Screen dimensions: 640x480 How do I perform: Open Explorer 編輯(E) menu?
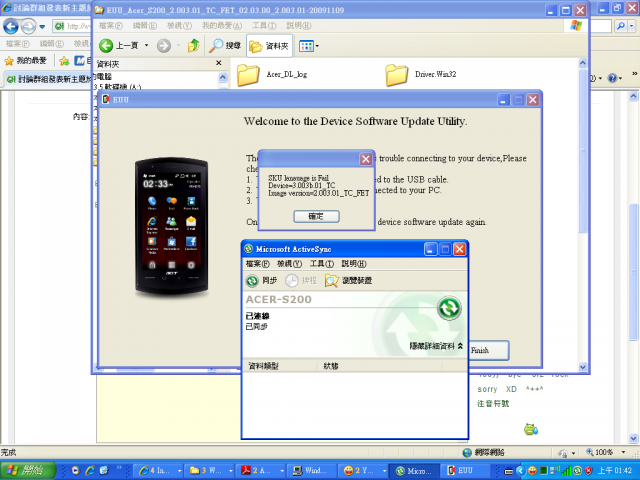[145, 26]
